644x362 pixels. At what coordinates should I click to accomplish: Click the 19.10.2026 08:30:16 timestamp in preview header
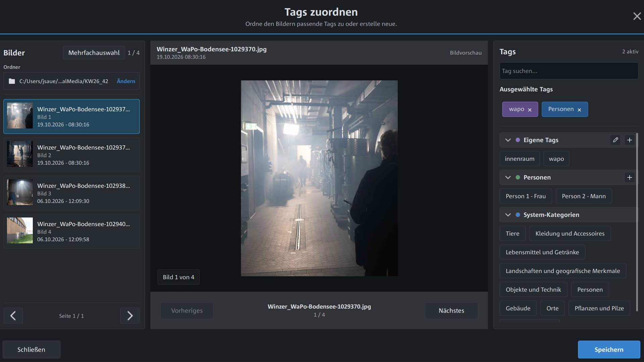pyautogui.click(x=181, y=57)
